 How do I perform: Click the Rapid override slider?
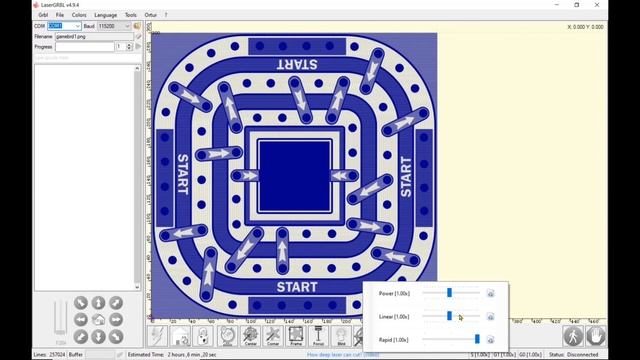point(451,339)
